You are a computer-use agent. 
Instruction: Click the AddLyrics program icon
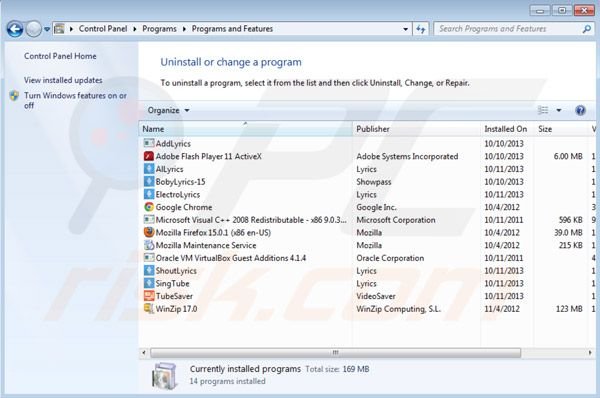point(148,143)
